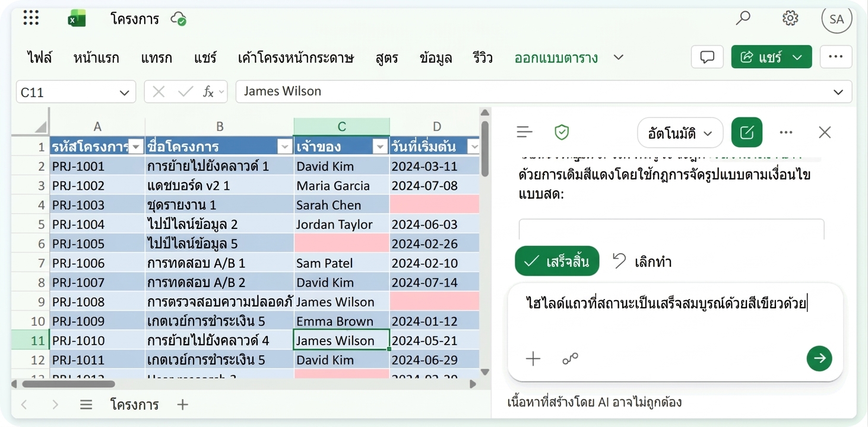Expand the formula bar with its chevron
This screenshot has height=427, width=868.
pos(838,92)
